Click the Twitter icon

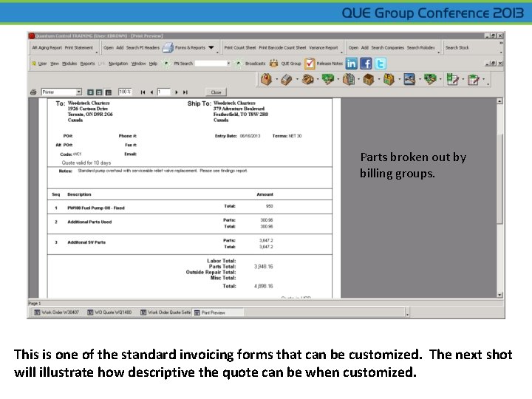[x=381, y=64]
